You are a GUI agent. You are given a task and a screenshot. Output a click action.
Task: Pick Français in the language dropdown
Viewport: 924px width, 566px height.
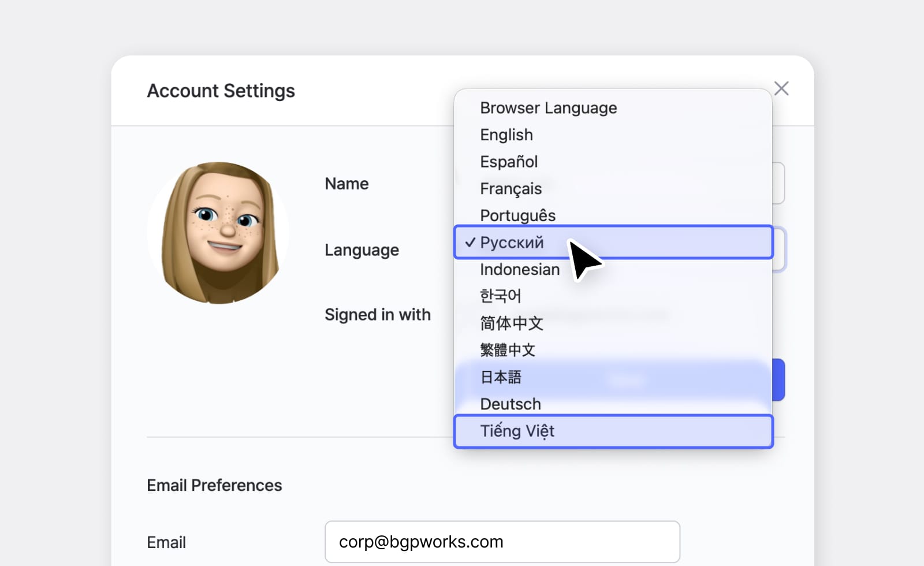[x=511, y=188]
